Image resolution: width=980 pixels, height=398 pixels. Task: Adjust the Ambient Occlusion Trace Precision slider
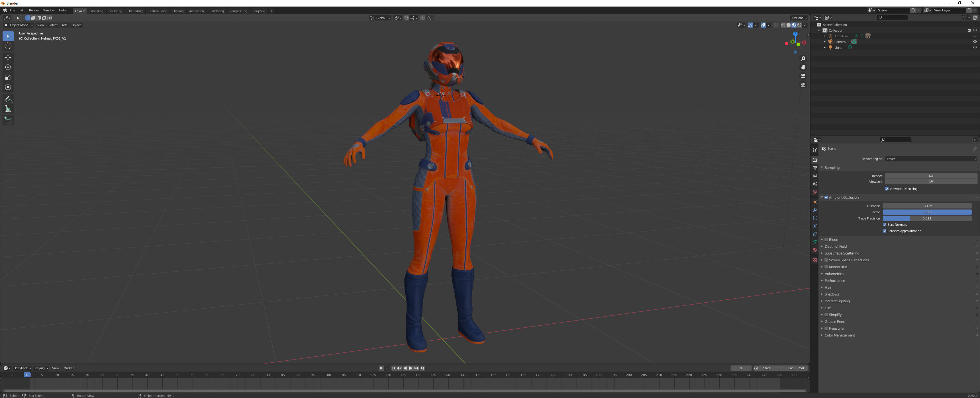coord(927,219)
